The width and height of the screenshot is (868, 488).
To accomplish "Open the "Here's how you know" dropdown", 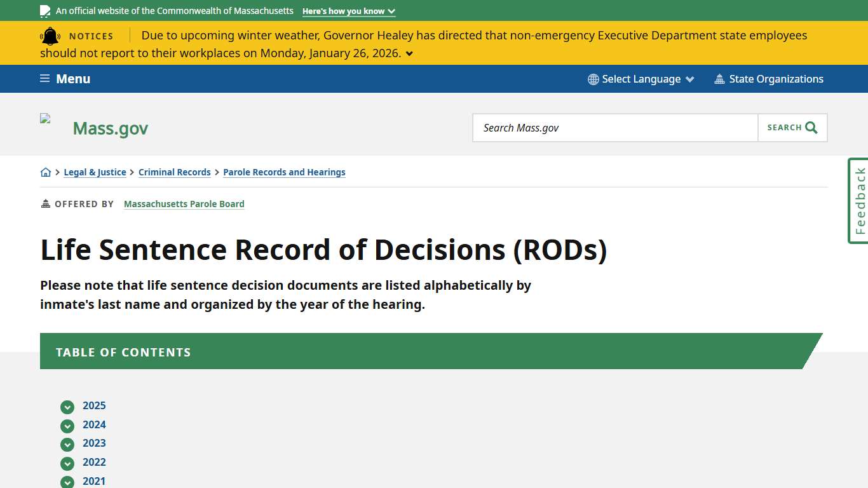I will 348,11.
